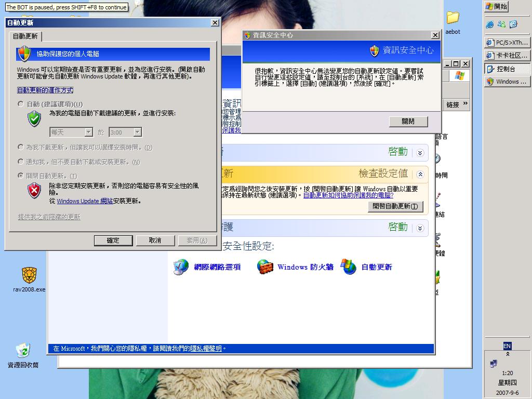Switch to the 自動更新 tab
The image size is (532, 399).
point(25,36)
